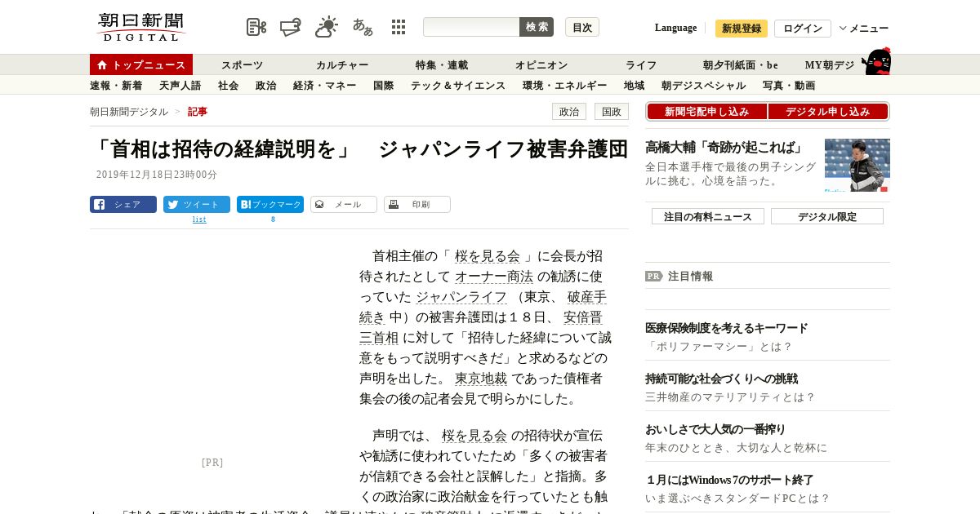Send article via メール button
The image size is (980, 514).
click(x=344, y=205)
